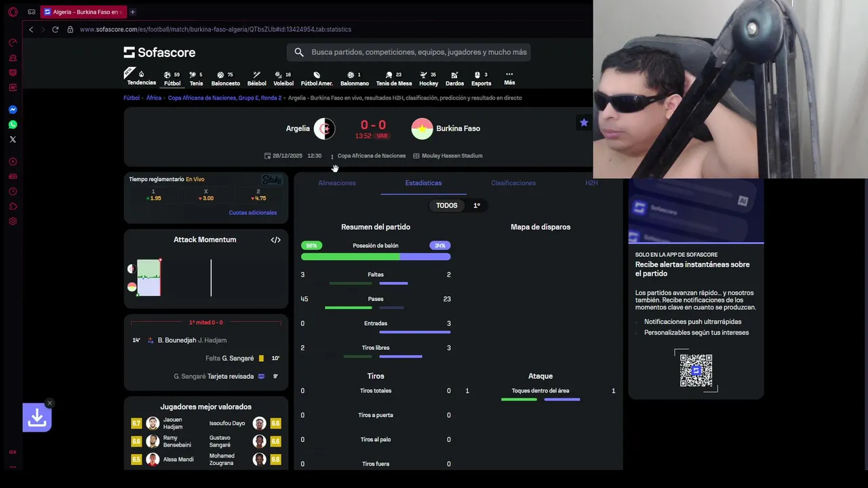Open Copa Africana de Naciones breadcrumb
The height and width of the screenshot is (488, 868).
click(224, 98)
